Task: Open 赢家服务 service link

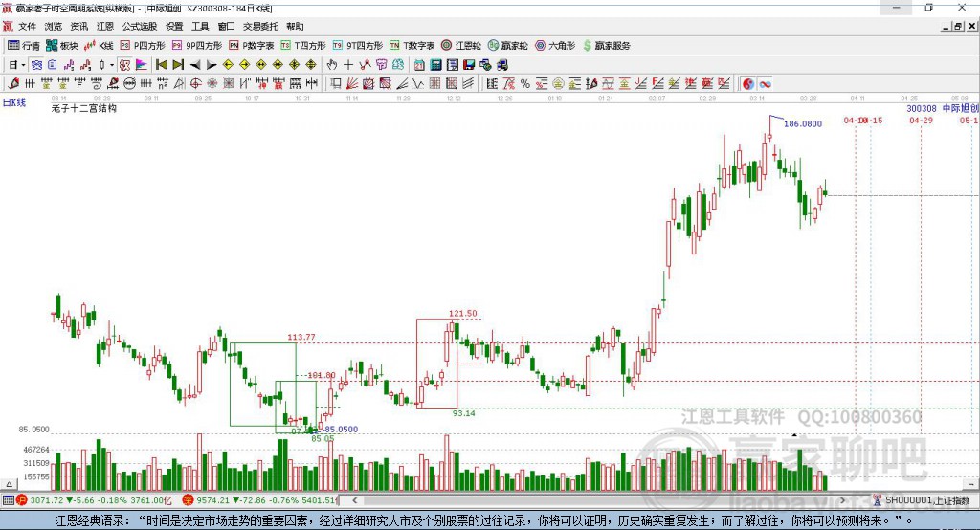Action: (606, 46)
